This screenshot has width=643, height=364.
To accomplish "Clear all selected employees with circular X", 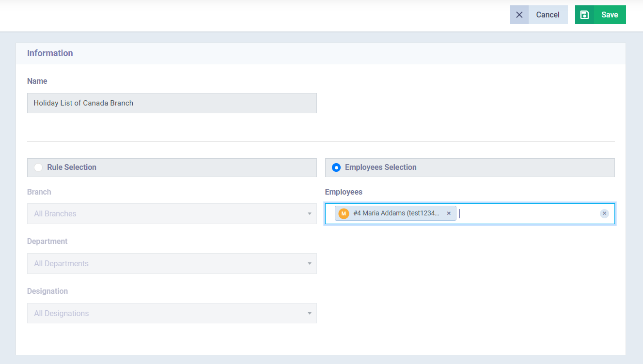I will (x=604, y=213).
